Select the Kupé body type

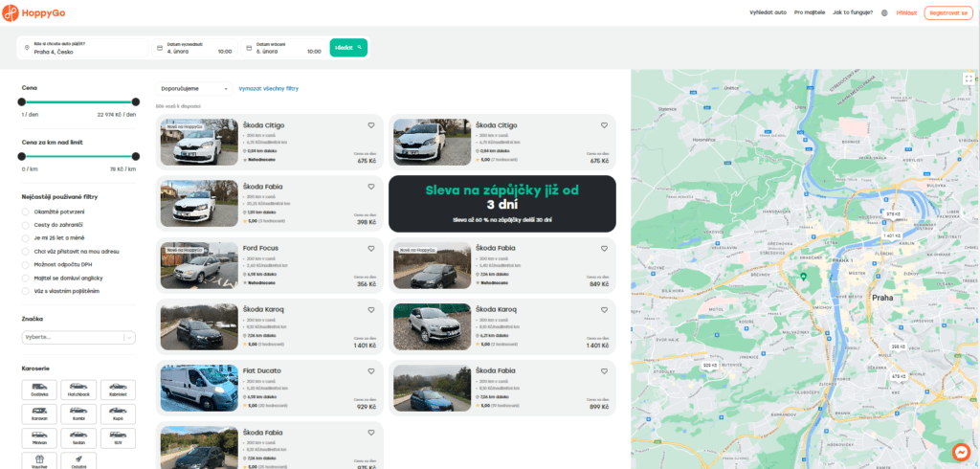point(118,414)
